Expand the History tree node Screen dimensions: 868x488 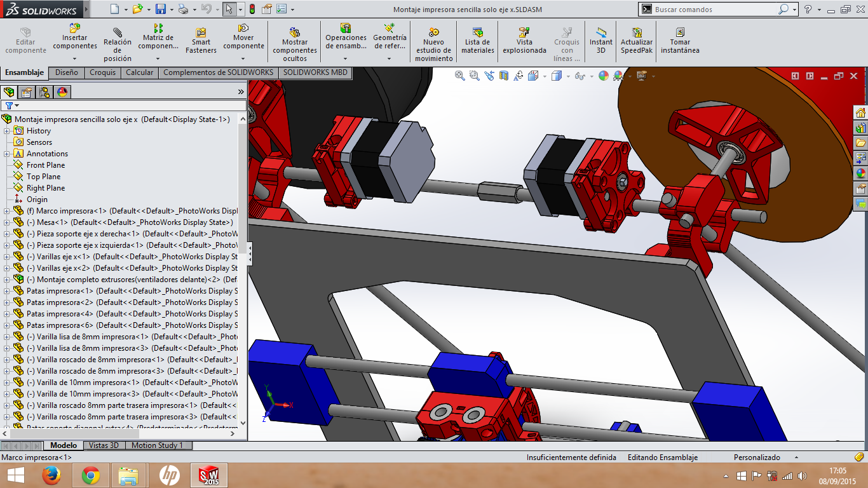coord(8,131)
